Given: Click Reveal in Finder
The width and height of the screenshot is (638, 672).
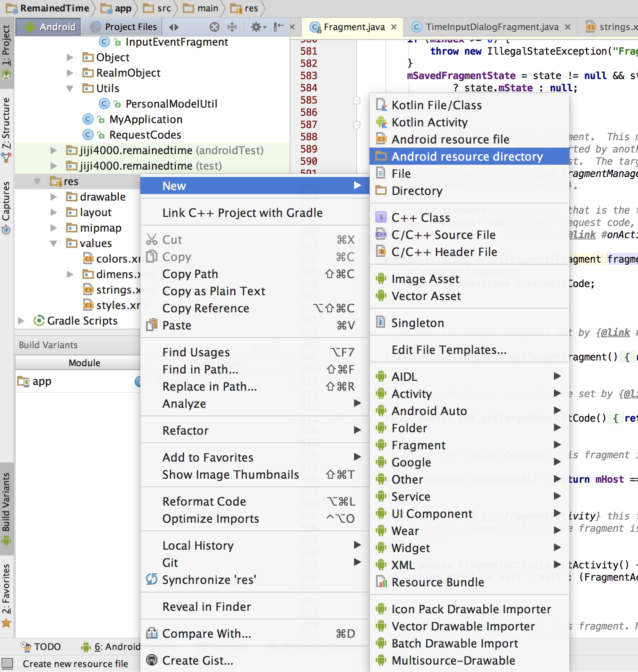Looking at the screenshot, I should click(x=255, y=607).
